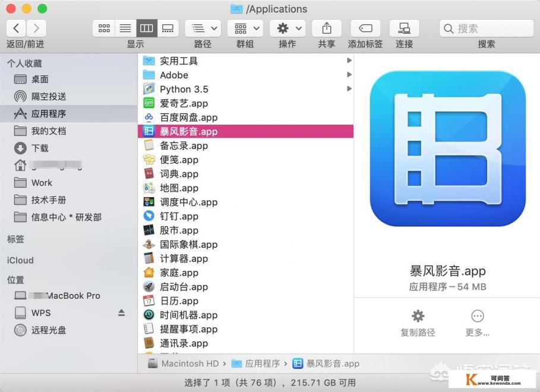540x392 pixels.
Task: Open 我的文档 in the sidebar
Action: point(69,131)
